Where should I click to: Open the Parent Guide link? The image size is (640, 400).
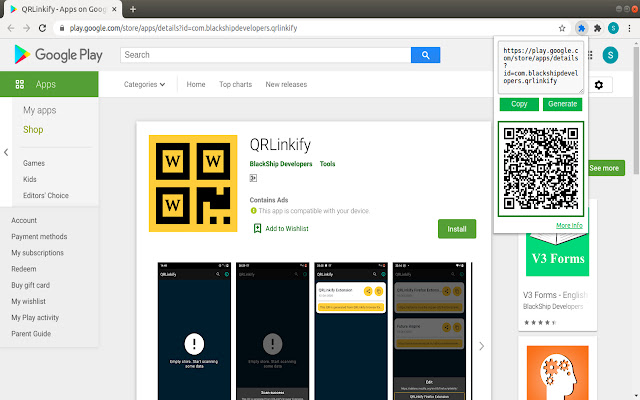tap(31, 333)
